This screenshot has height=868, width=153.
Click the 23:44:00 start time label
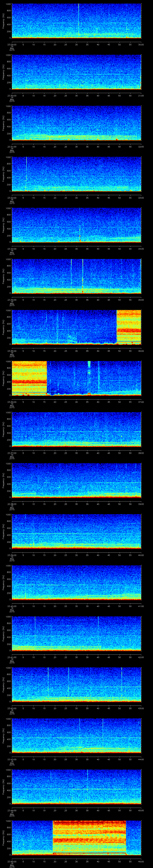click(12, 810)
